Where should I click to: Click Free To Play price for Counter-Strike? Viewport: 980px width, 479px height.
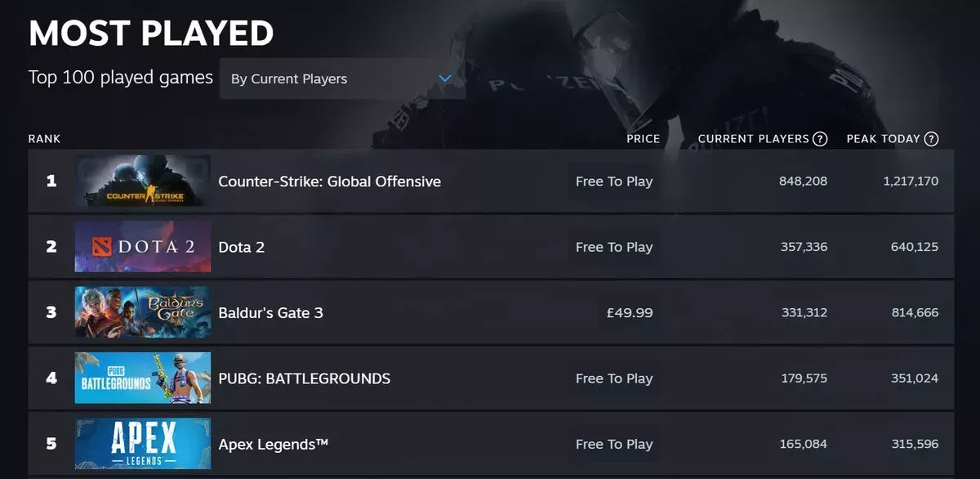tap(614, 181)
